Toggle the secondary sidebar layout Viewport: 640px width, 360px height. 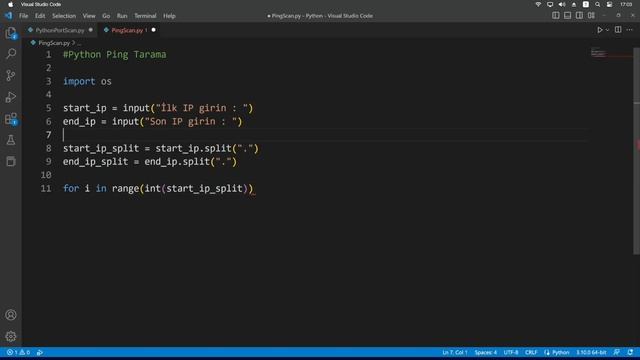point(579,16)
